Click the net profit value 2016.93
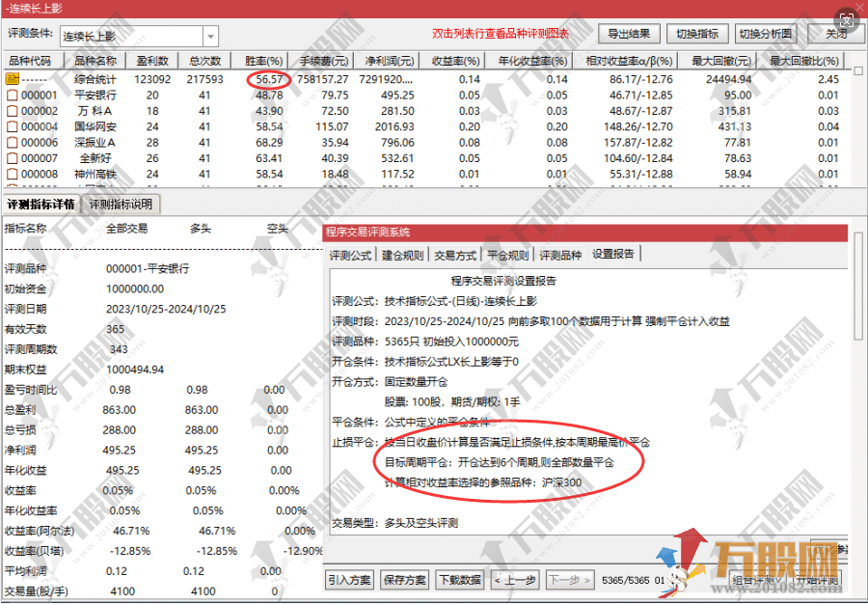This screenshot has height=604, width=868. (x=394, y=126)
